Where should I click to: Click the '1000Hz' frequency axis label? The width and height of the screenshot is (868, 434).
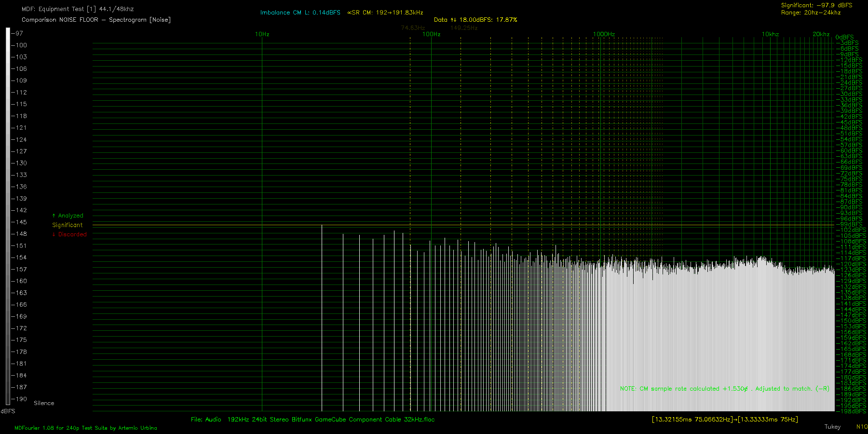604,34
